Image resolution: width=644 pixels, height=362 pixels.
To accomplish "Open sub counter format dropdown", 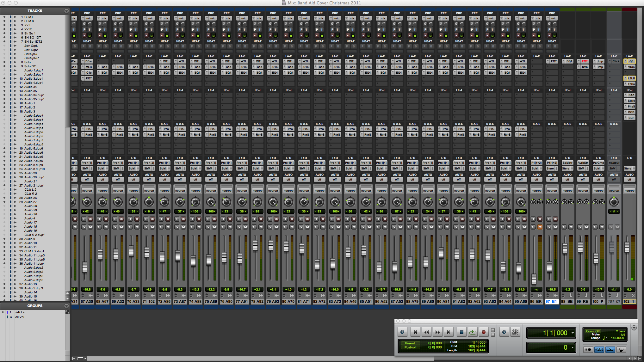I will tap(573, 347).
